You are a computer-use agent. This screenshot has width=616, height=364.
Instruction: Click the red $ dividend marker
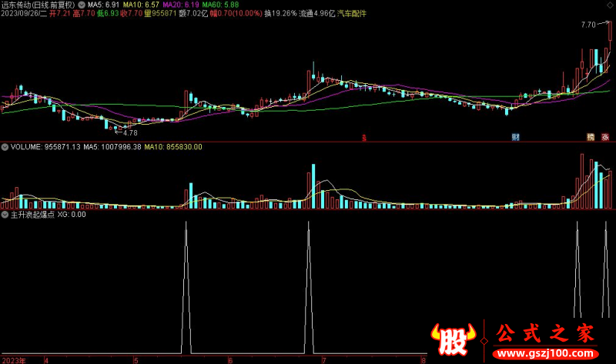(x=364, y=138)
